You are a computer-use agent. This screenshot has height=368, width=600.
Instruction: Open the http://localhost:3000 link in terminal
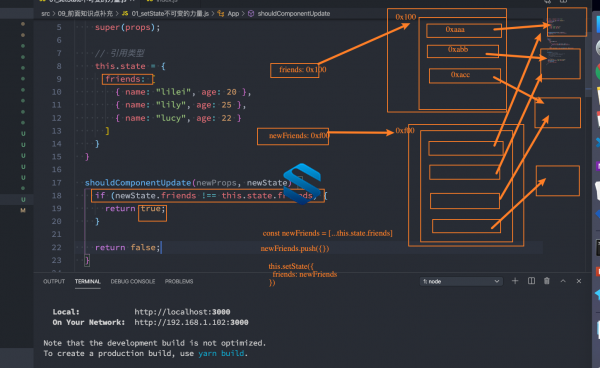coord(182,312)
